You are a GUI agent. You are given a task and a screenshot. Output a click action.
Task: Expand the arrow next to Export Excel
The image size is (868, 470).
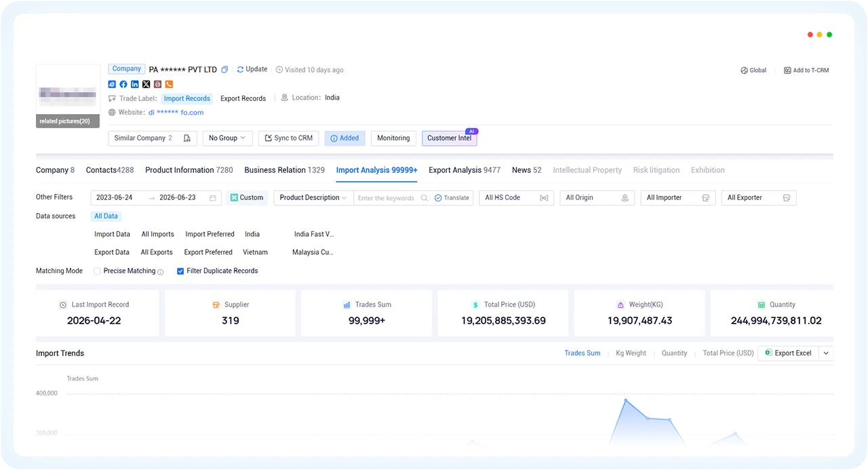(x=825, y=353)
